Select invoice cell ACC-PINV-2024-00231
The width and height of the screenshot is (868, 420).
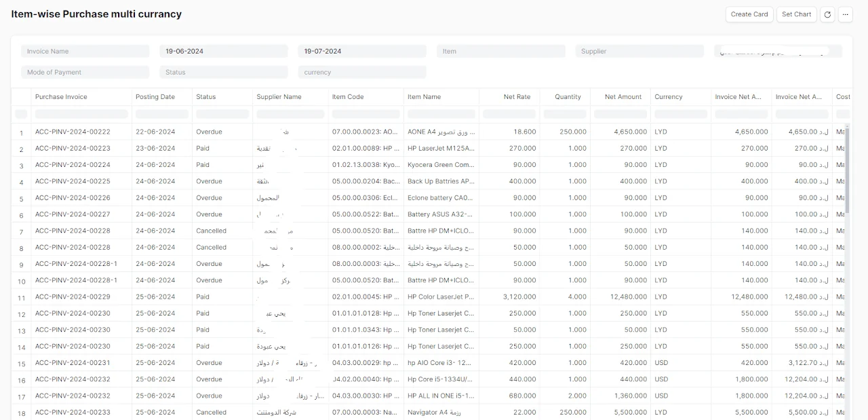[73, 363]
